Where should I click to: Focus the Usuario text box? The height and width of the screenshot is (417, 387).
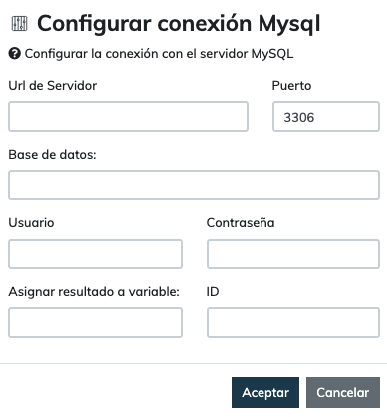pyautogui.click(x=95, y=254)
